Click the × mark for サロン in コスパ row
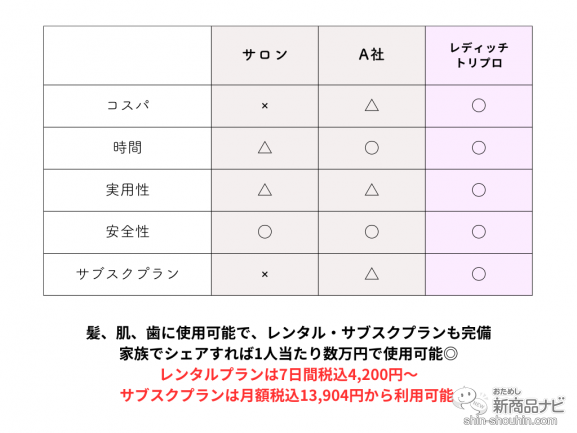 pos(265,106)
